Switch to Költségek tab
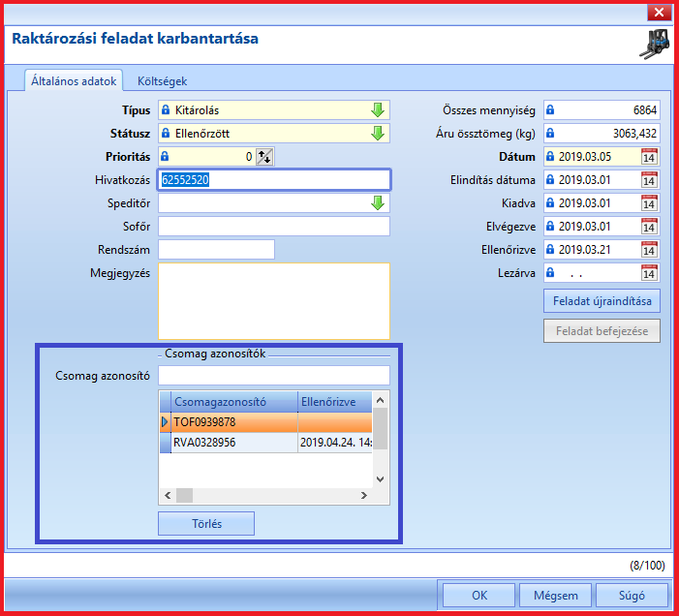 pos(162,81)
